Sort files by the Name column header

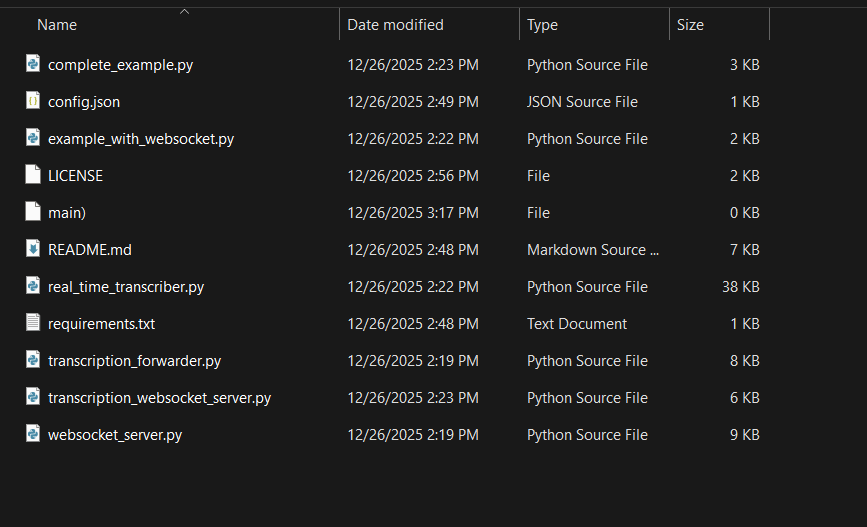point(57,25)
